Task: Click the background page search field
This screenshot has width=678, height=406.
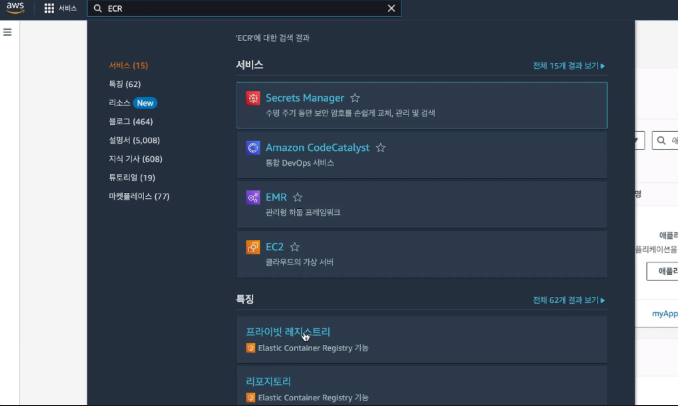Action: [x=665, y=141]
